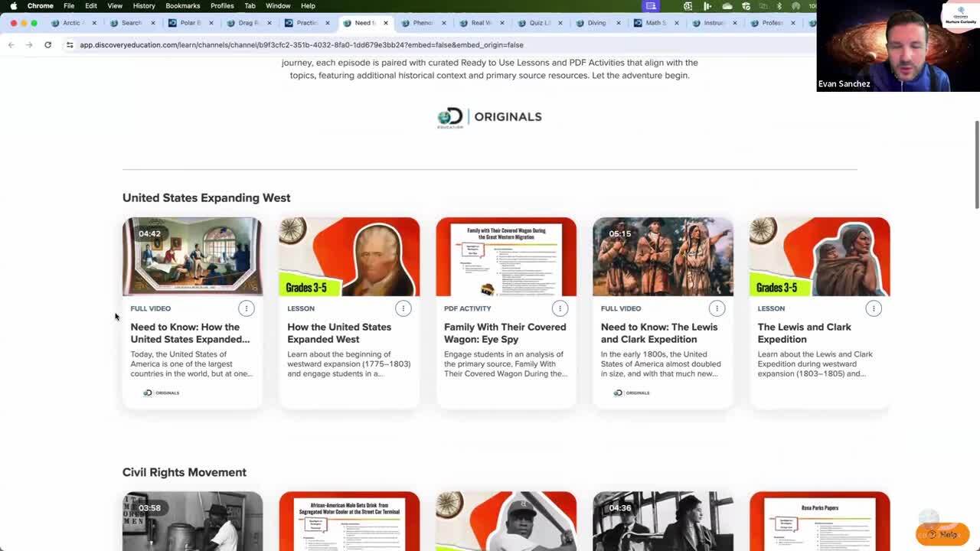
Task: Click the browser back arrow
Action: [11, 45]
